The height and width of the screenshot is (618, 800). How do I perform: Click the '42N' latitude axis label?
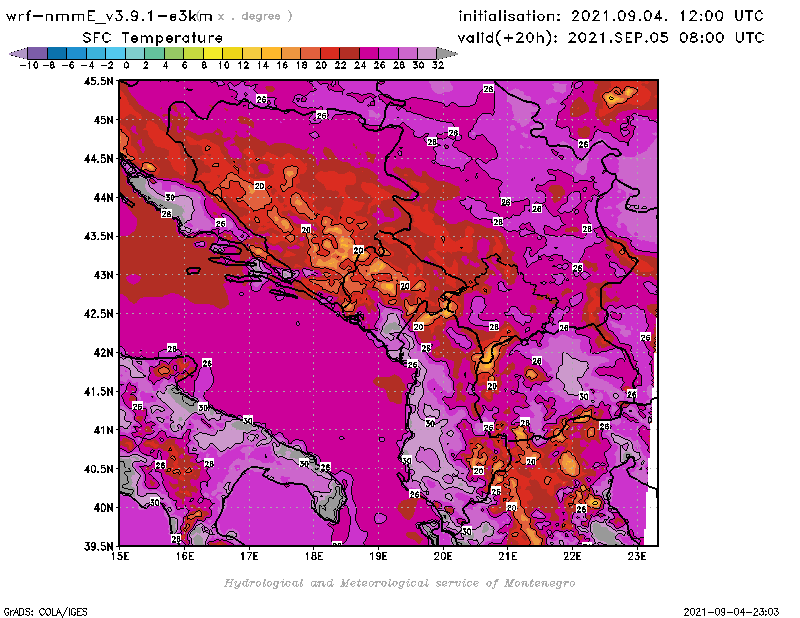103,353
